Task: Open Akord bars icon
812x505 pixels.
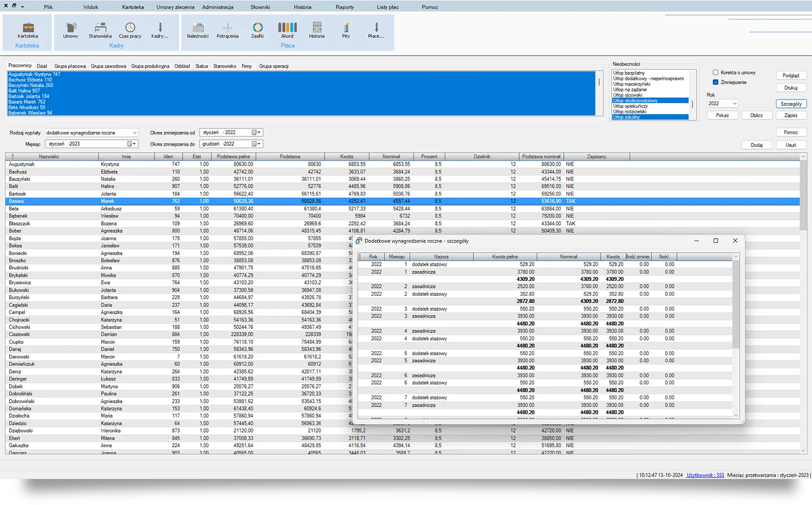Action: 287,27
